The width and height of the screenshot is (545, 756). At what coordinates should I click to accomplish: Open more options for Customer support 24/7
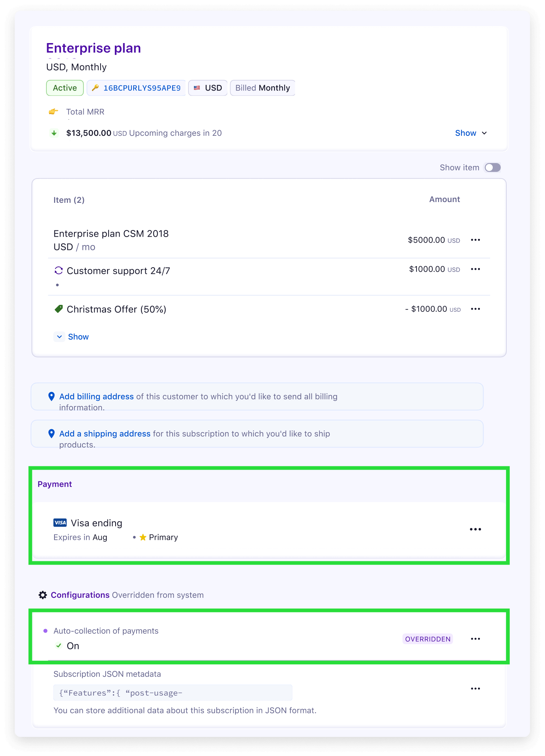pyautogui.click(x=475, y=269)
